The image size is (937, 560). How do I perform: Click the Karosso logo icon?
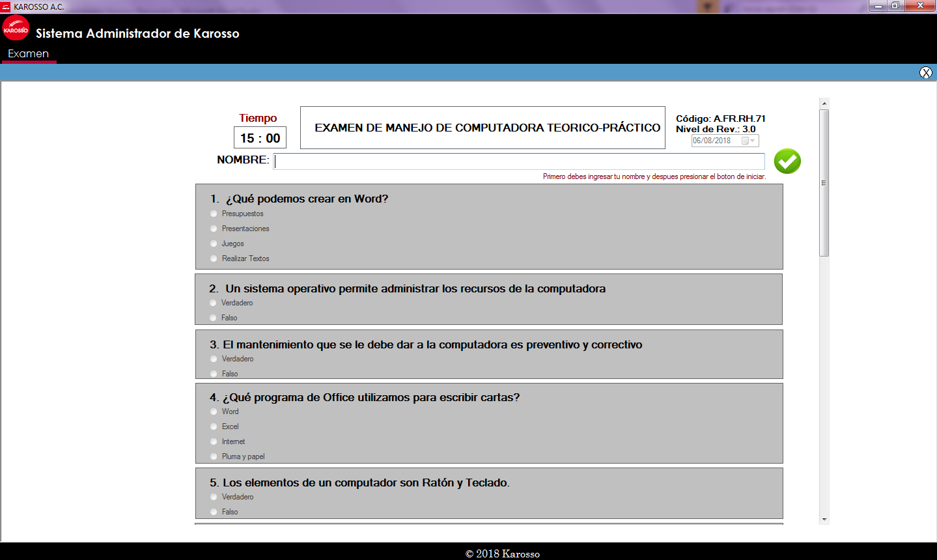click(x=16, y=29)
